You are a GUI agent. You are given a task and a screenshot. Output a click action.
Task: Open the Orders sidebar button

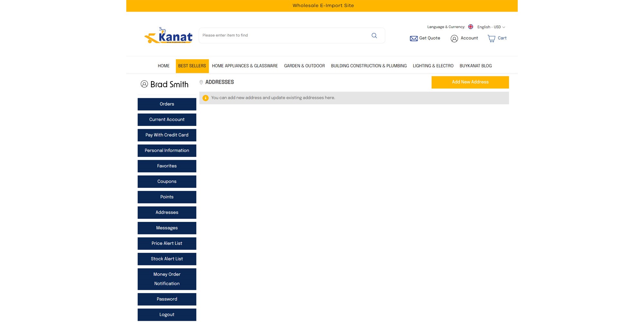[167, 104]
